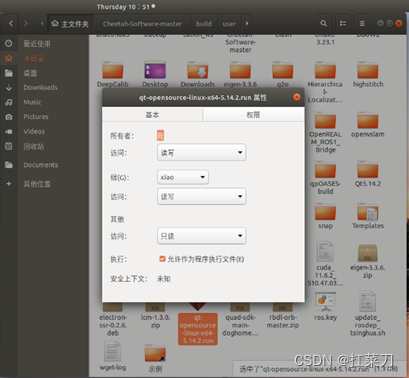Image resolution: width=409 pixels, height=378 pixels.
Task: Select rbdl-orb-master.zip file name
Action: click(x=283, y=321)
